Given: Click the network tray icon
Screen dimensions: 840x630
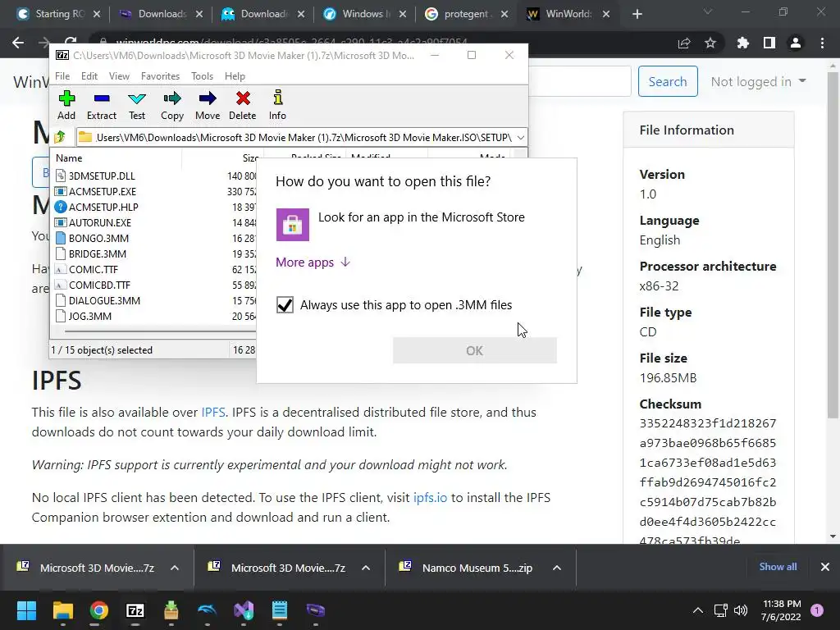Looking at the screenshot, I should (720, 610).
